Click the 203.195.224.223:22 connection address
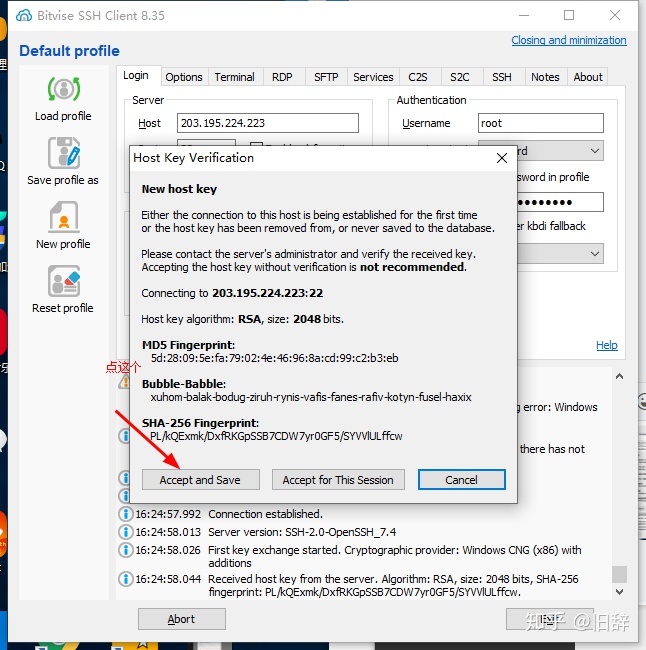This screenshot has height=650, width=646. click(x=267, y=293)
